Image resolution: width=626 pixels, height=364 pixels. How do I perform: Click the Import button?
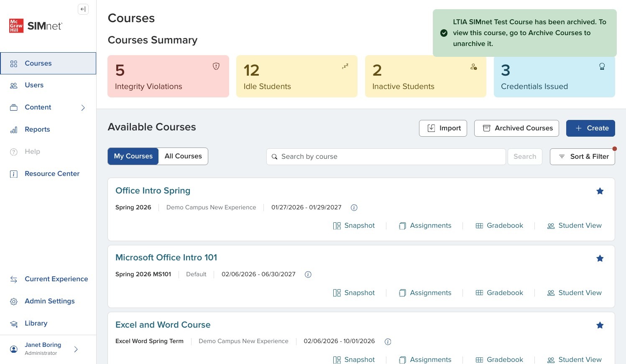[443, 128]
